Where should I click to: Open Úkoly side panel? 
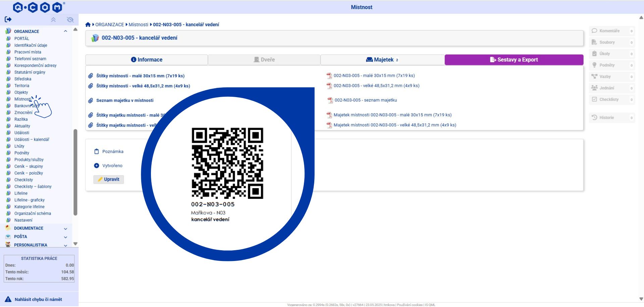coord(612,54)
